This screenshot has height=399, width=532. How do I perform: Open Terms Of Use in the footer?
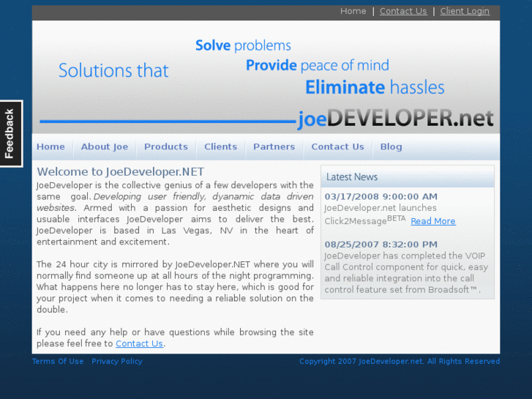click(x=58, y=362)
